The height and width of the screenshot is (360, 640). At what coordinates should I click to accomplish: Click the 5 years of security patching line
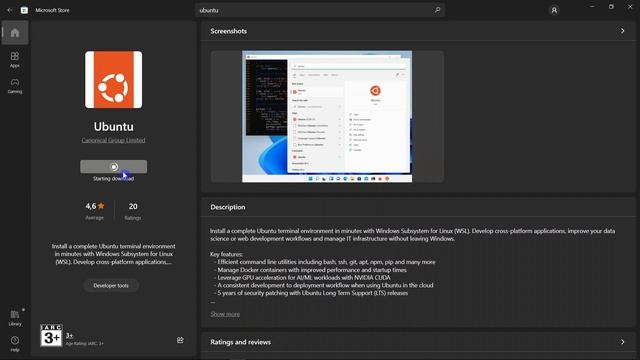[x=313, y=293]
